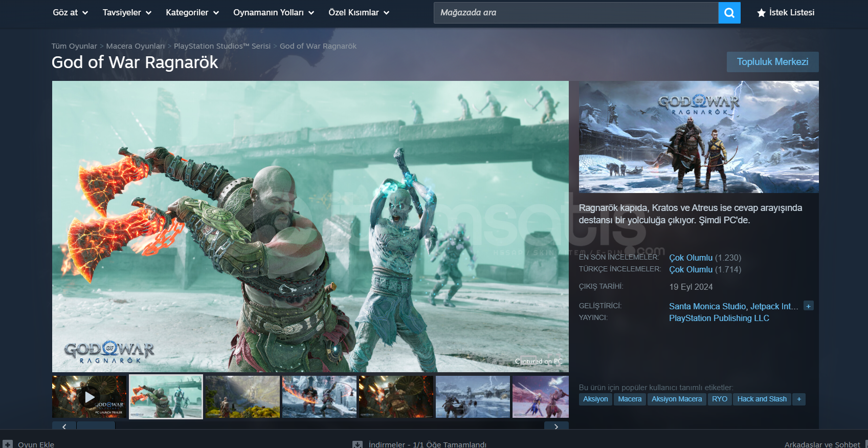Select the second Kratos shield thumbnail
This screenshot has width=868, height=448.
[x=396, y=397]
